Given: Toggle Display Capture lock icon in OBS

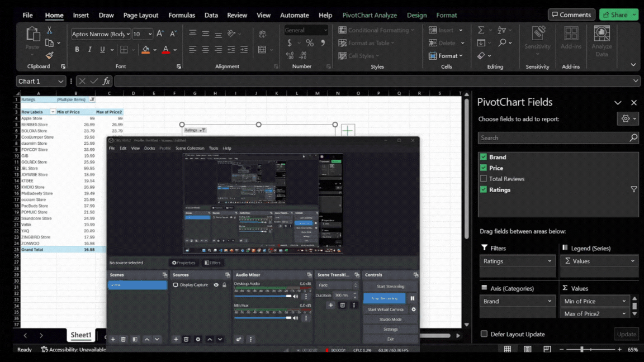Looking at the screenshot, I should pyautogui.click(x=224, y=285).
